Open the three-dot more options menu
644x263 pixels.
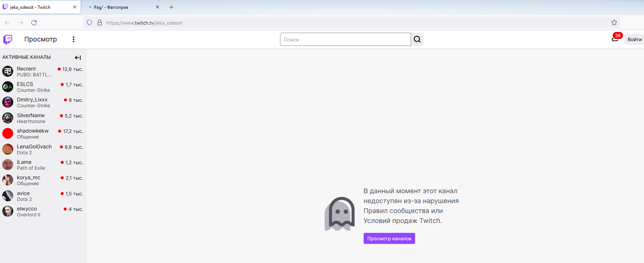[x=74, y=39]
